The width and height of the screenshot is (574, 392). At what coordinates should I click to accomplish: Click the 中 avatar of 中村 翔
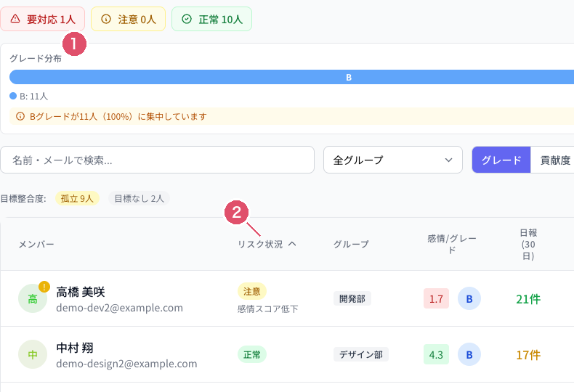click(x=33, y=354)
